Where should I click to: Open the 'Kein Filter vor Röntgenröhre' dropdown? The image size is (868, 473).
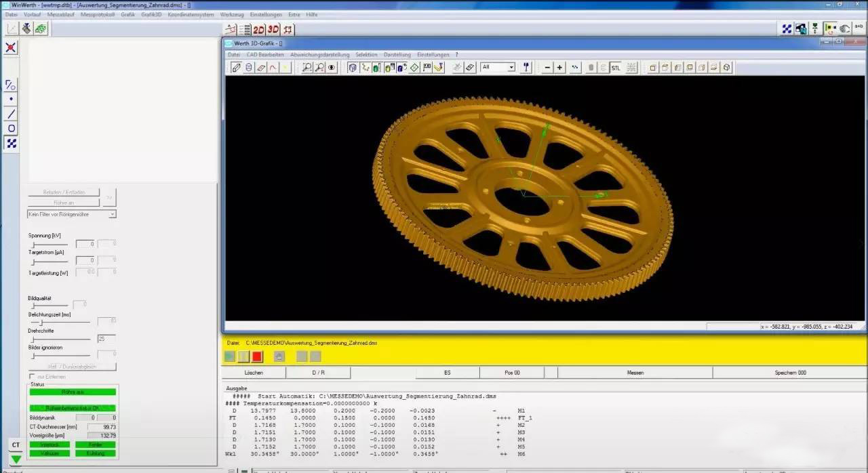coord(72,214)
